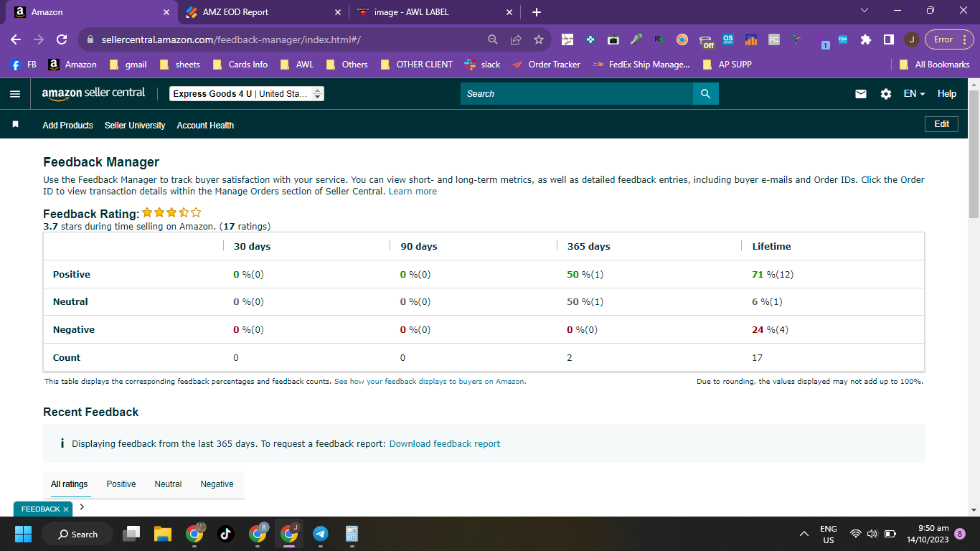
Task: Expand the arrow next to the FEEDBACK tab
Action: click(82, 507)
